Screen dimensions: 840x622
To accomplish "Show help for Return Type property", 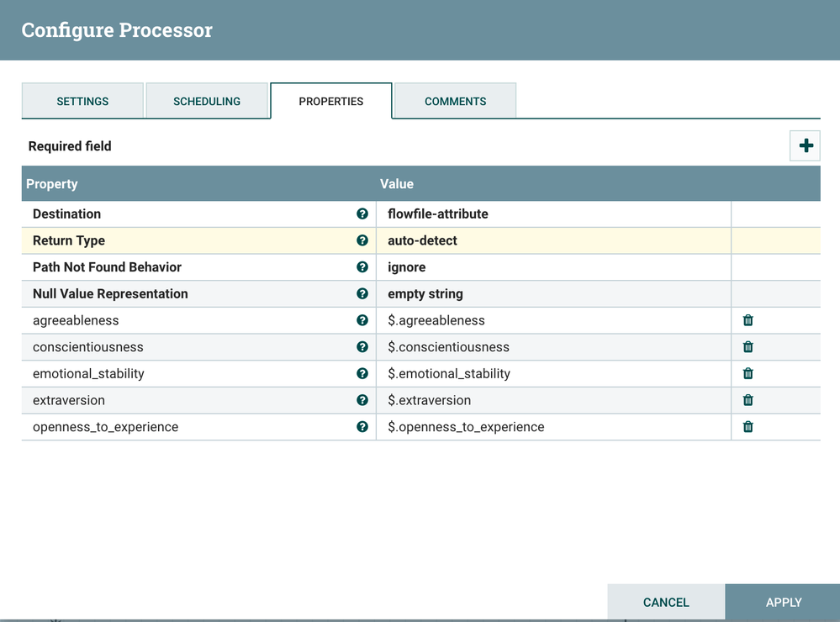I will (362, 240).
